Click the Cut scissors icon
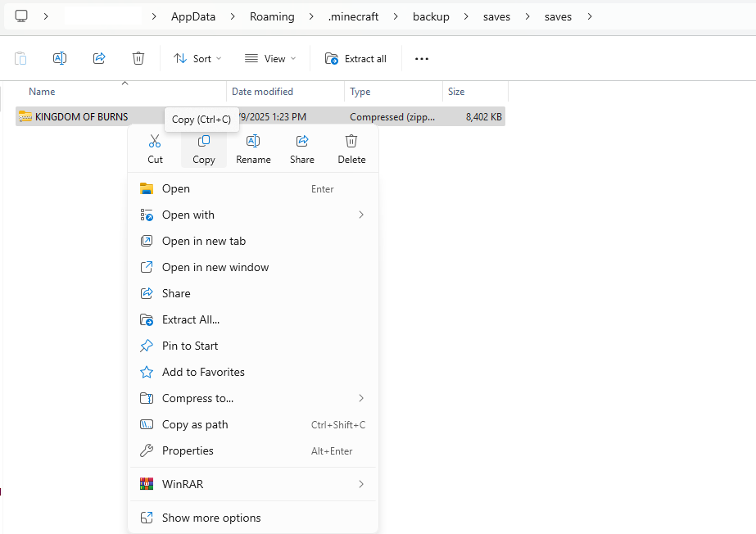 point(155,142)
